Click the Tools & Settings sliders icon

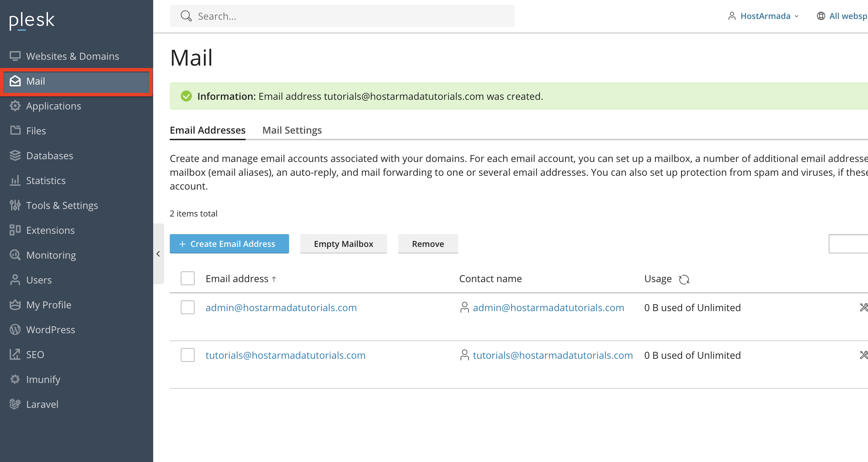(15, 205)
